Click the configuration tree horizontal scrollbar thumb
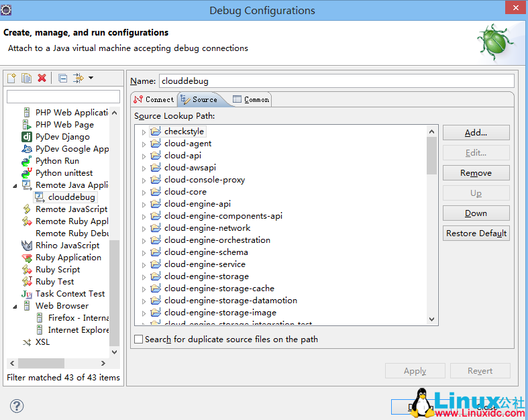The image size is (528, 420). coord(41,363)
